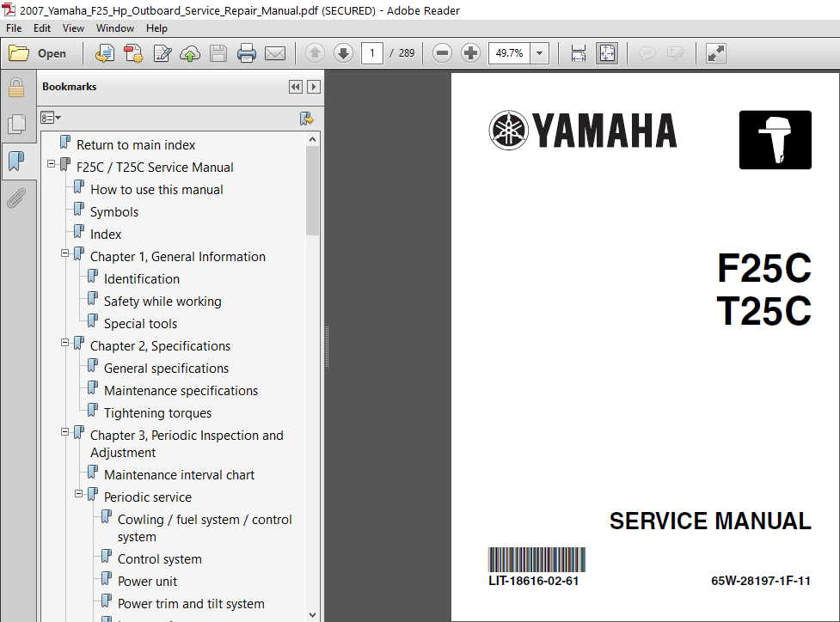Viewport: 840px width, 622px height.
Task: Open the bookmarks options menu
Action: click(51, 118)
